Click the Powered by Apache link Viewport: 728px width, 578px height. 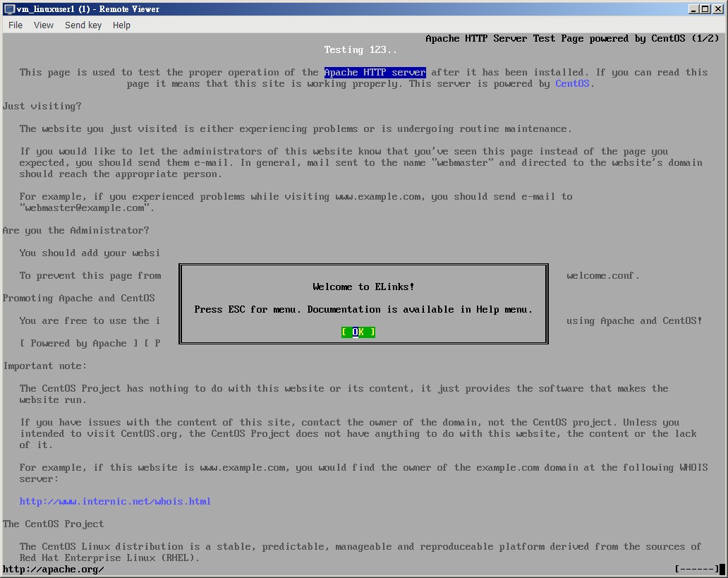[84, 343]
